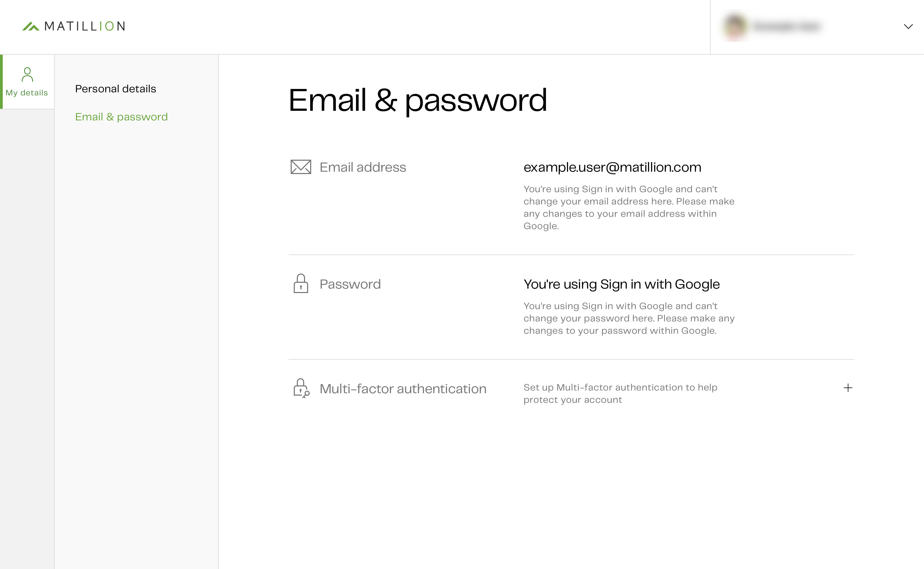Click the Password label
924x569 pixels.
coord(350,284)
